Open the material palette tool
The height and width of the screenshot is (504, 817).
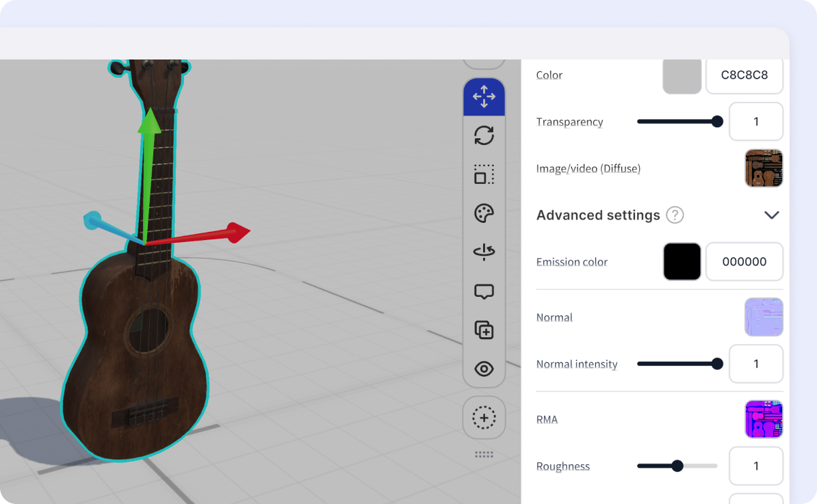tap(484, 213)
